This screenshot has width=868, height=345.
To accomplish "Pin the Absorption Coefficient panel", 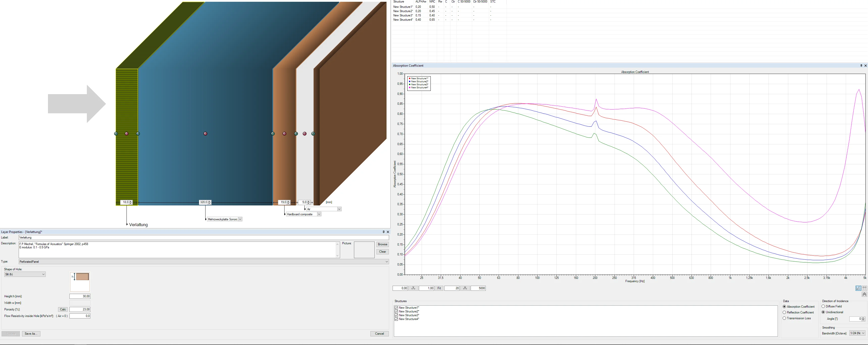I will 861,66.
